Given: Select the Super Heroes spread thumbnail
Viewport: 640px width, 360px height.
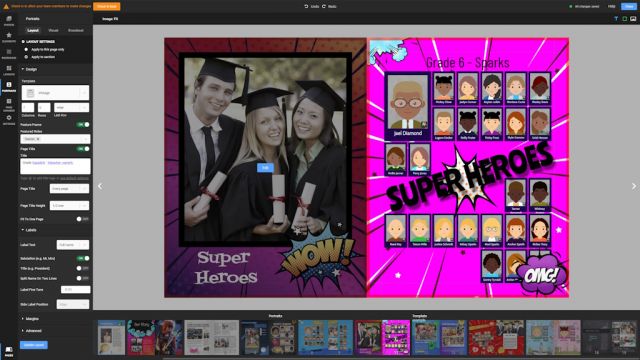Looking at the screenshot, I should click(x=382, y=338).
